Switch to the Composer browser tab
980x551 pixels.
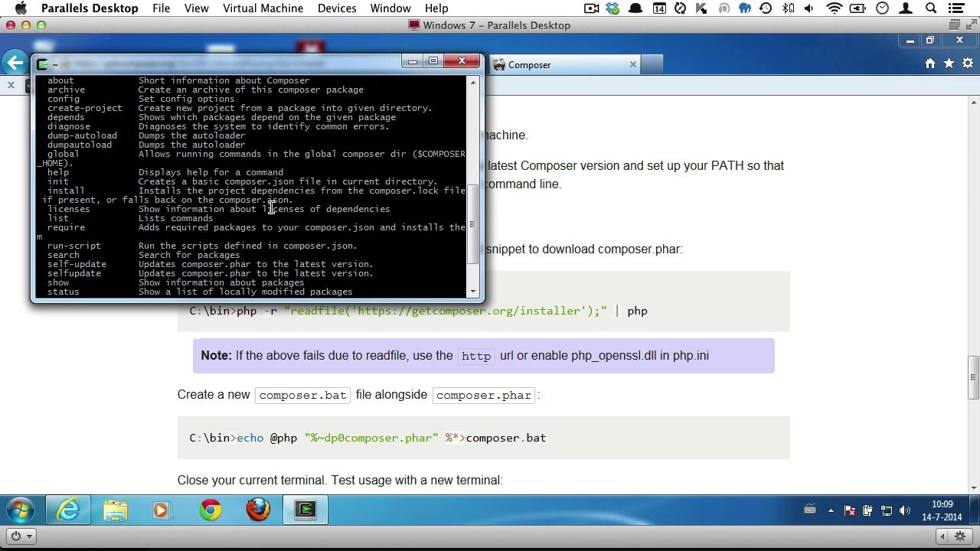pos(564,65)
